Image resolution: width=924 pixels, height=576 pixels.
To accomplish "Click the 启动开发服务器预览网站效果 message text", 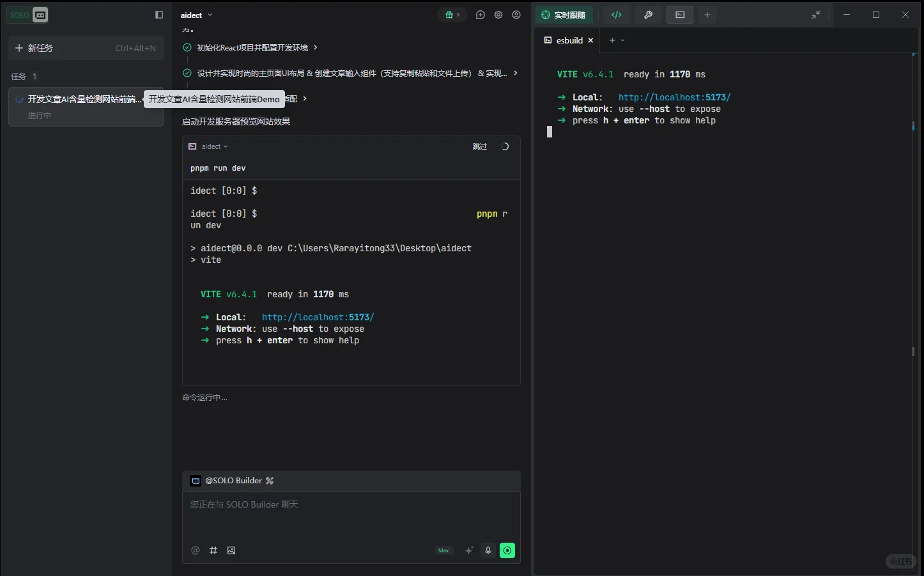I will tap(236, 121).
